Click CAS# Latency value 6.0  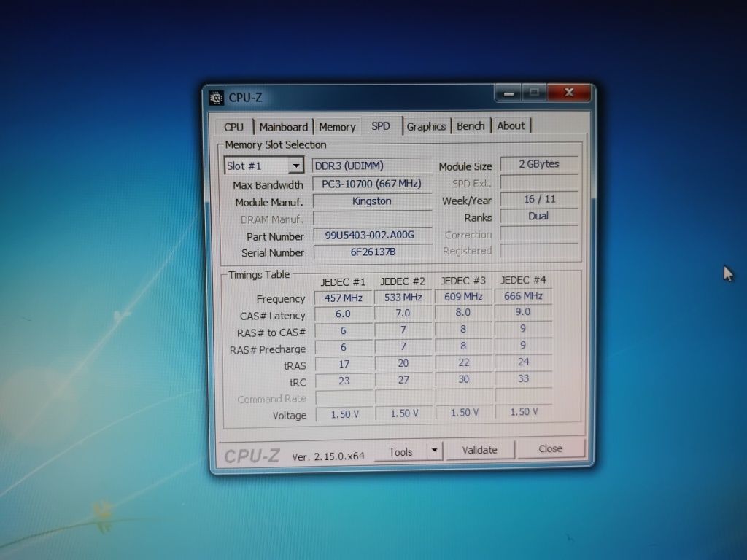[343, 314]
